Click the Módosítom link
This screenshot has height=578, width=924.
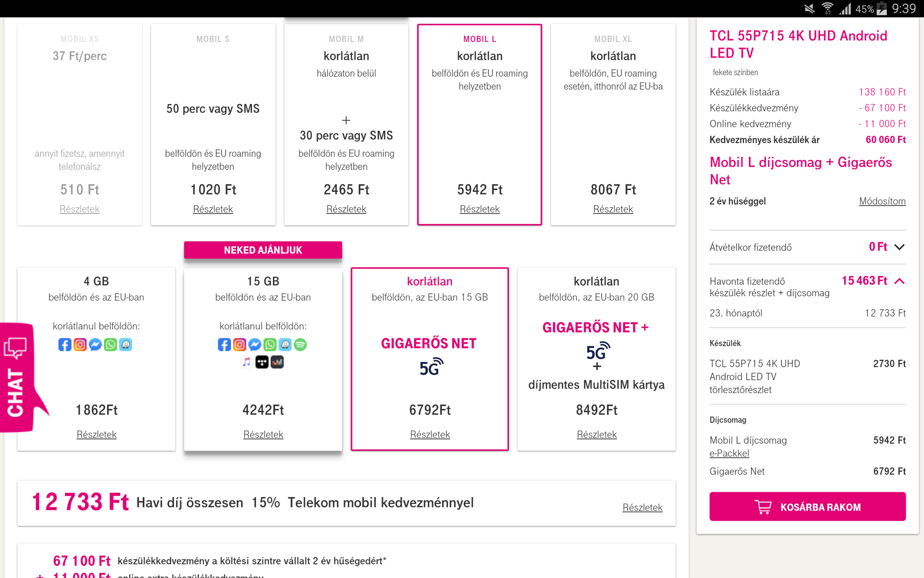point(882,201)
